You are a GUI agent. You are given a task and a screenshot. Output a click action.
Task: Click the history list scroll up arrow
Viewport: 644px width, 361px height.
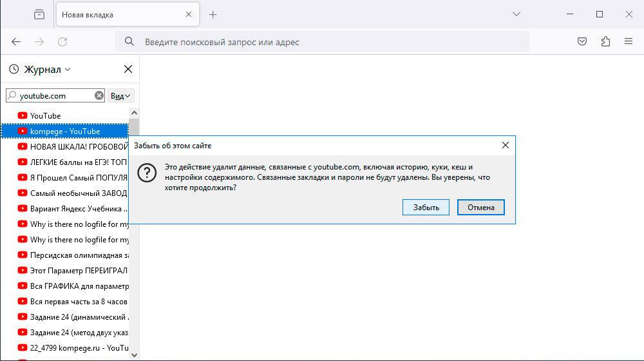pyautogui.click(x=134, y=113)
